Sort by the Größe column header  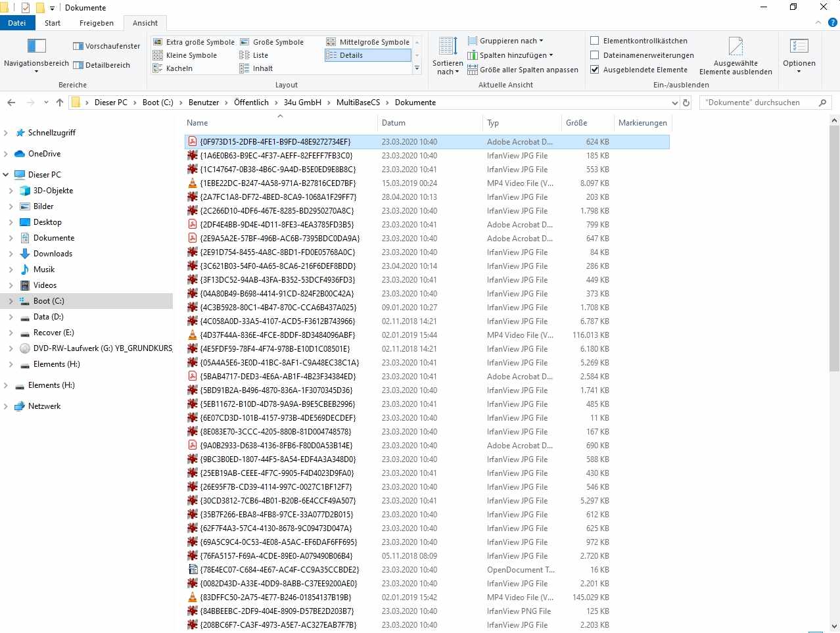pyautogui.click(x=586, y=123)
